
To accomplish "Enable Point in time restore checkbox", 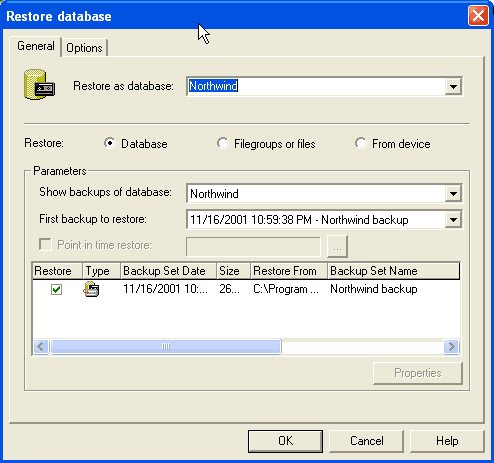I will (x=45, y=244).
